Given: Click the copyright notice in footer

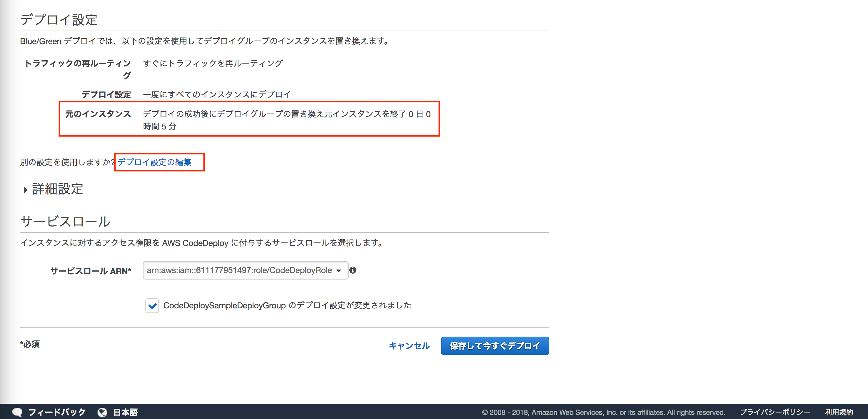Looking at the screenshot, I should 603,412.
